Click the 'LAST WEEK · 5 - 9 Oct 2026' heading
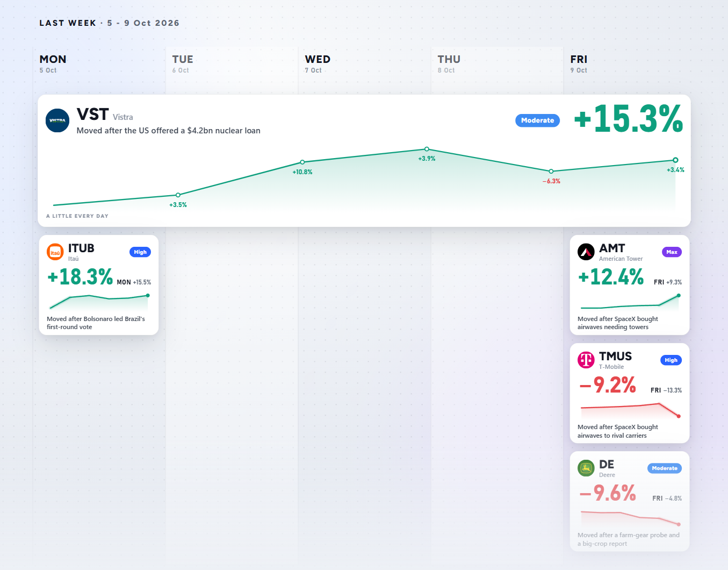 pos(110,23)
